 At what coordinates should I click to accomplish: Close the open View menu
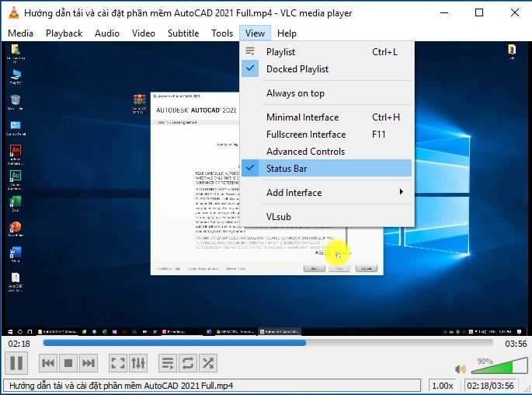coord(255,33)
